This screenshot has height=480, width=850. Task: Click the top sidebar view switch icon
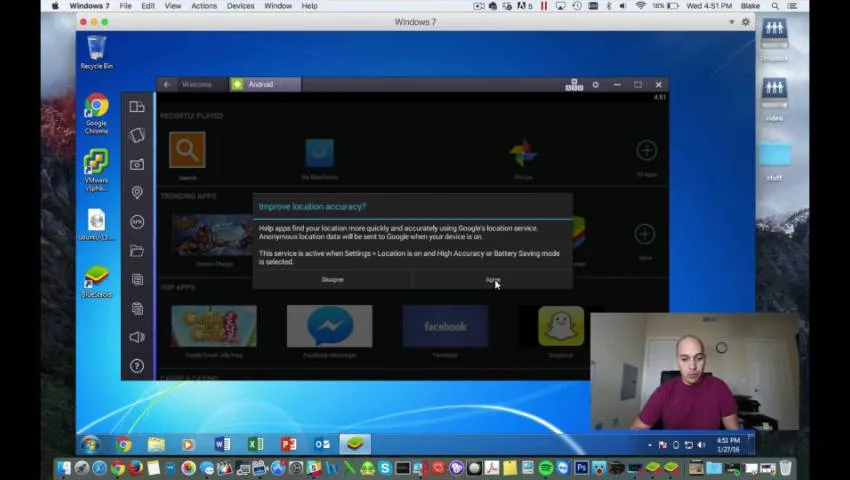[137, 107]
